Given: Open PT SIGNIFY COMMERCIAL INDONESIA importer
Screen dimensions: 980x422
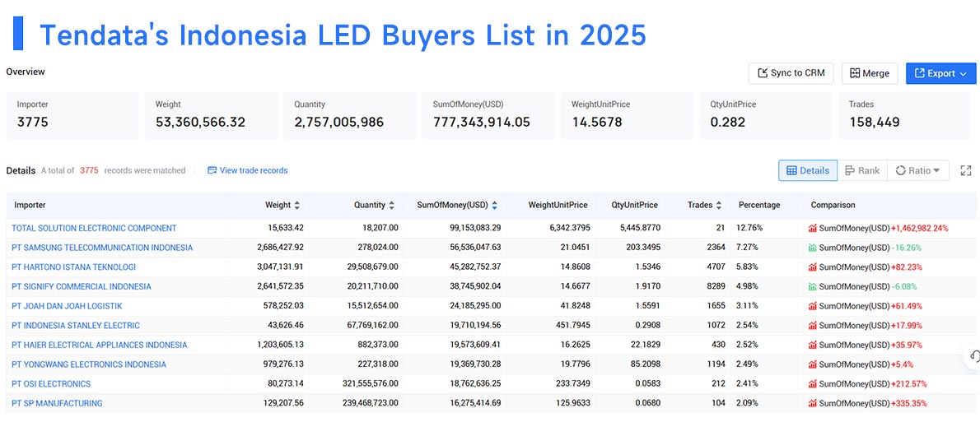Looking at the screenshot, I should tap(82, 286).
